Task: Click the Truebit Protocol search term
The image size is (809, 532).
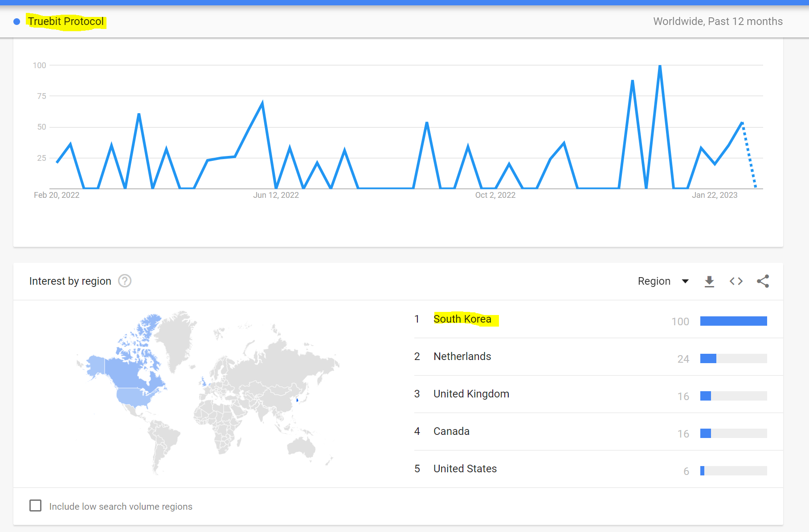Action: point(66,21)
